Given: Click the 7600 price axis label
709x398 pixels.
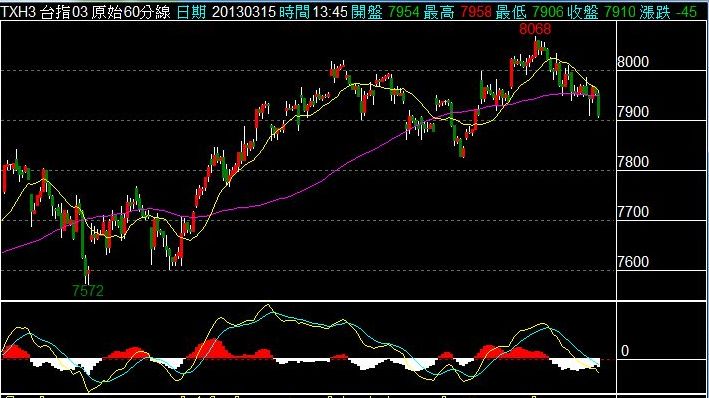Looking at the screenshot, I should (x=633, y=262).
